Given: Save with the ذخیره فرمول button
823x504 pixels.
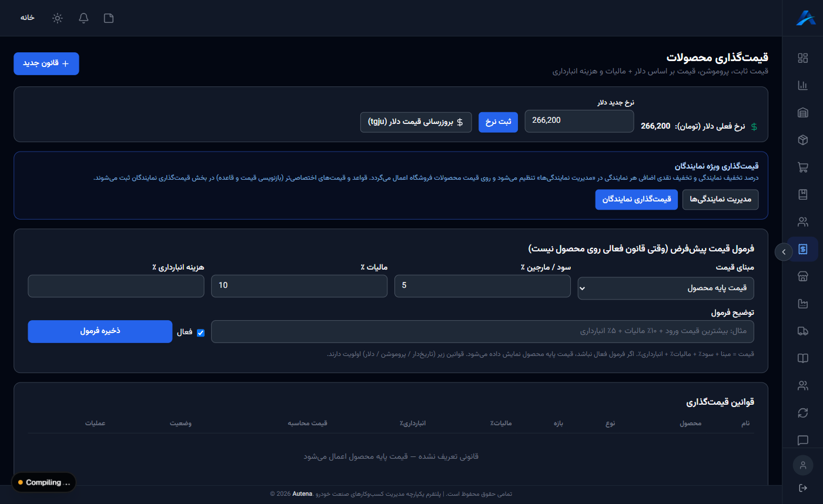Looking at the screenshot, I should (x=100, y=331).
